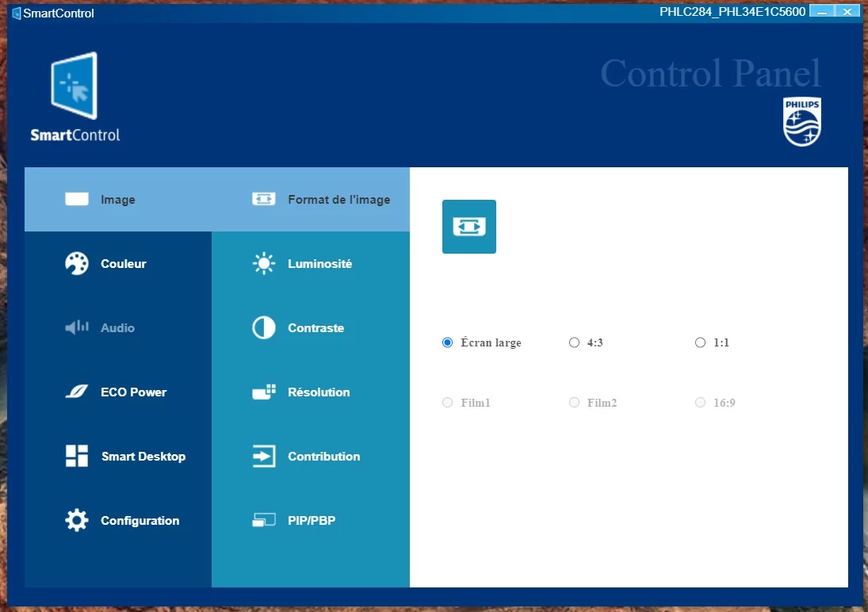Click the Luminosité sun icon
The height and width of the screenshot is (612, 868).
click(x=263, y=264)
